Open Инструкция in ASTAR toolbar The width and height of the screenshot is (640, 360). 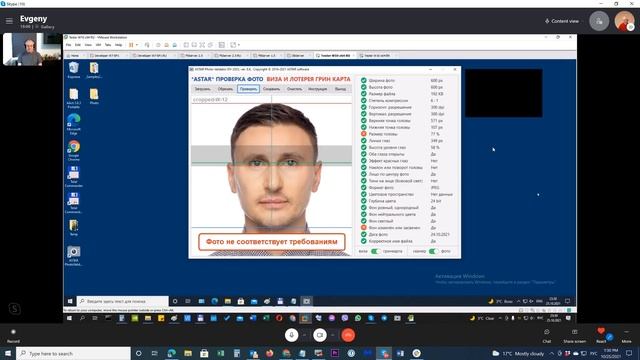pos(318,89)
